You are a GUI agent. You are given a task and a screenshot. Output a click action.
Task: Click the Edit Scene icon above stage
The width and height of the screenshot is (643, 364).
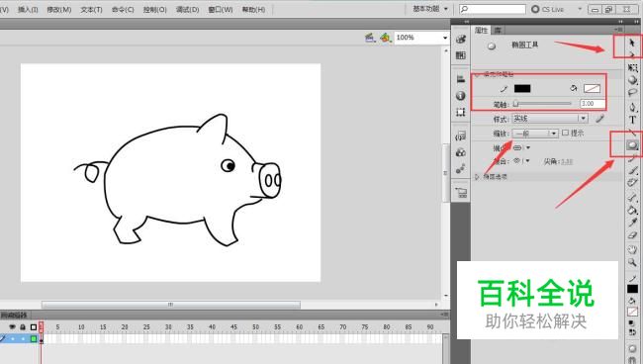[x=370, y=38]
